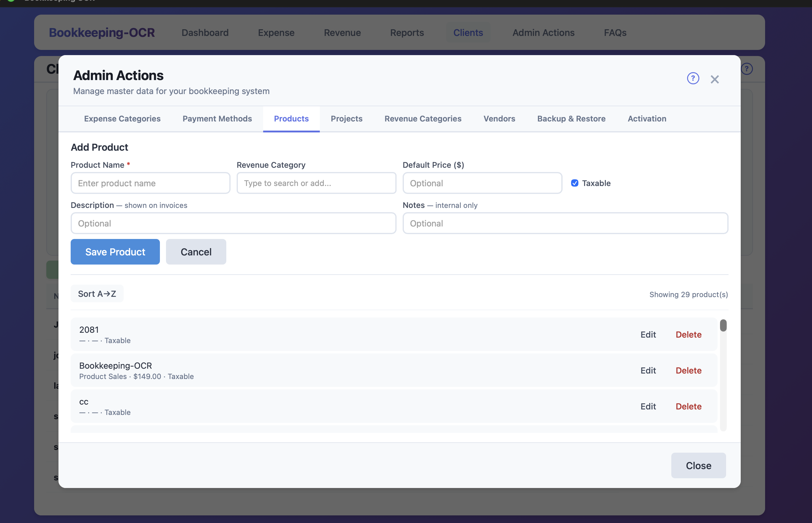Open Revenue in the top navigation
812x523 pixels.
pyautogui.click(x=342, y=33)
